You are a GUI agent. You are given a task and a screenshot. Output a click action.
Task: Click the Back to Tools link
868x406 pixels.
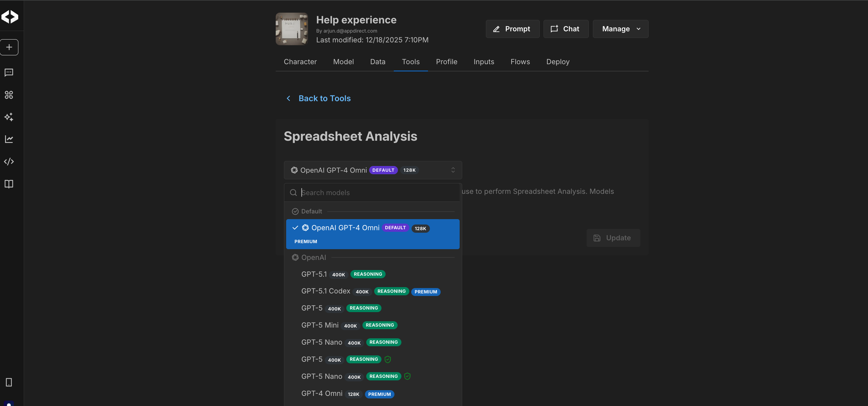324,98
